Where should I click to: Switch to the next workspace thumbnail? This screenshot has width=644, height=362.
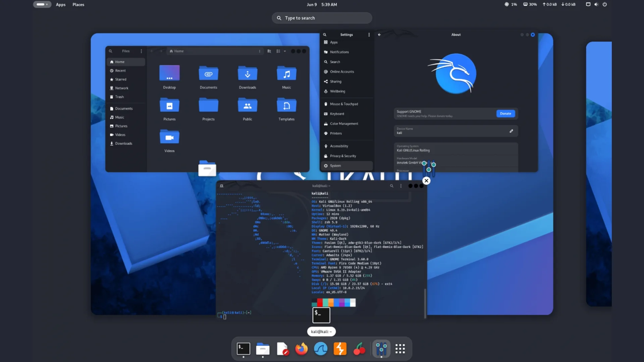click(x=599, y=174)
